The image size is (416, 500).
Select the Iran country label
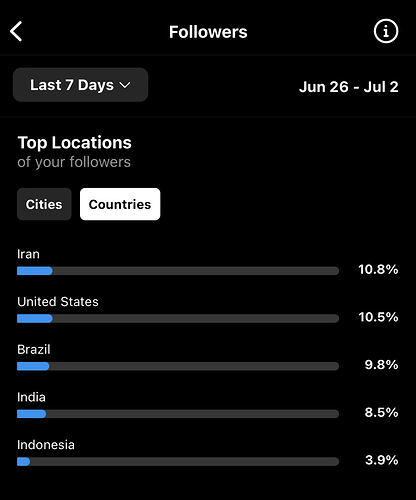tap(28, 254)
